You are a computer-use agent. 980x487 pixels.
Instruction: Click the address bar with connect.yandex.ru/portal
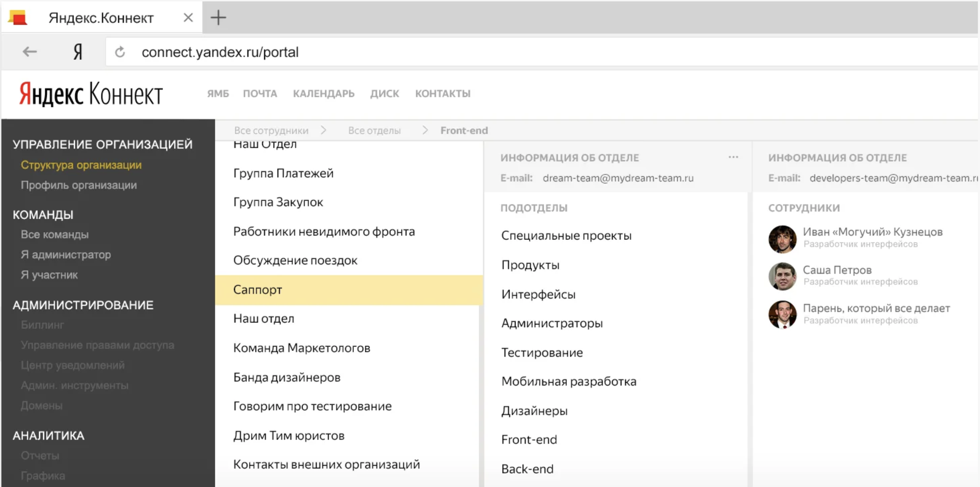click(x=542, y=52)
